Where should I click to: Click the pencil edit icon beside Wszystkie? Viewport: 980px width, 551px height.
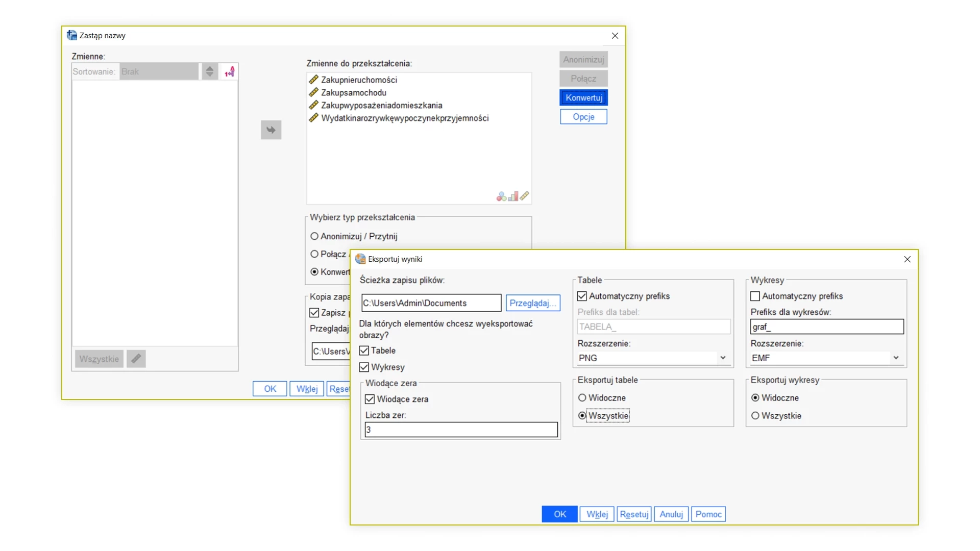click(x=136, y=359)
